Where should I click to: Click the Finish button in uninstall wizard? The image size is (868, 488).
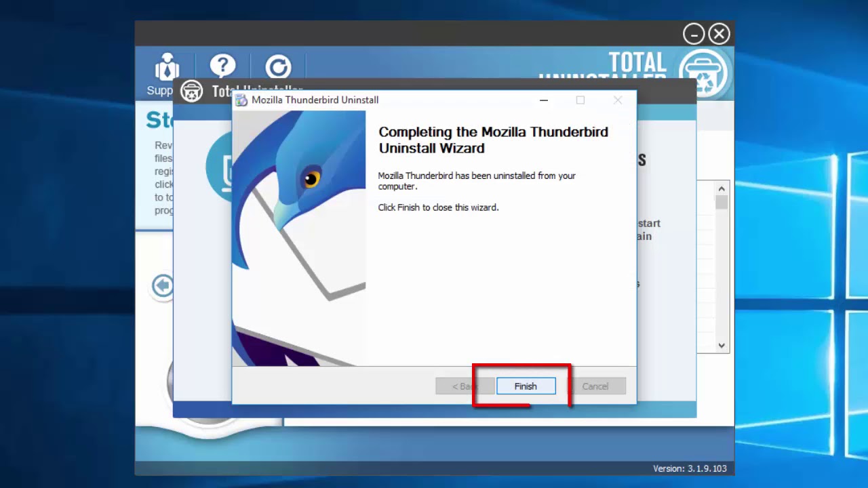pos(526,386)
